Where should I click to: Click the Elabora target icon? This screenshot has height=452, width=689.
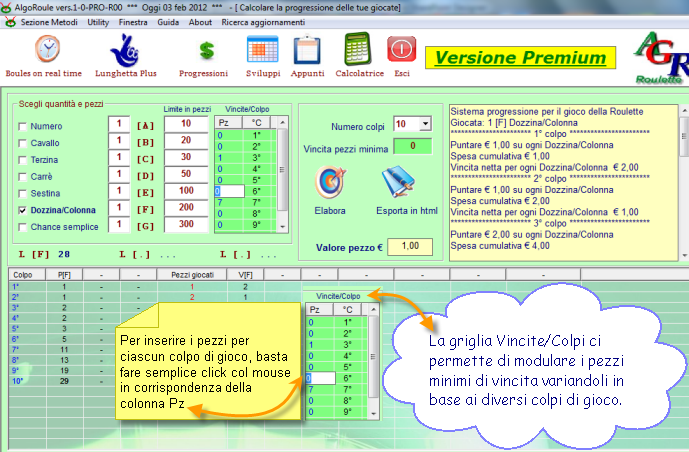[330, 182]
